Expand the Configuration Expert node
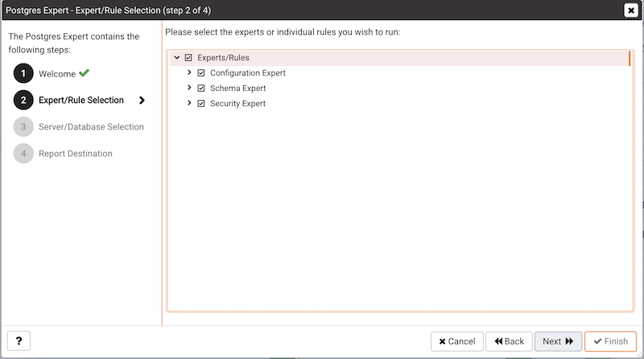644x359 pixels. (x=189, y=72)
